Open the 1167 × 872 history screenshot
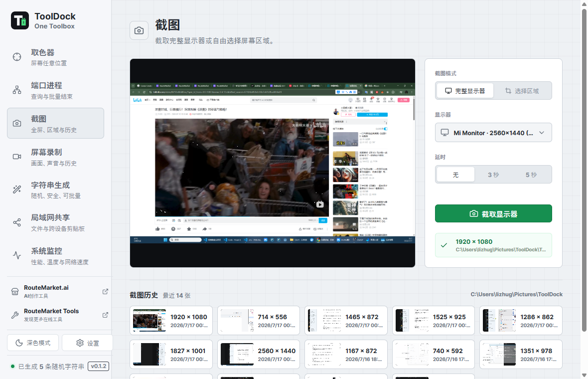Image resolution: width=588 pixels, height=379 pixels. [346, 354]
